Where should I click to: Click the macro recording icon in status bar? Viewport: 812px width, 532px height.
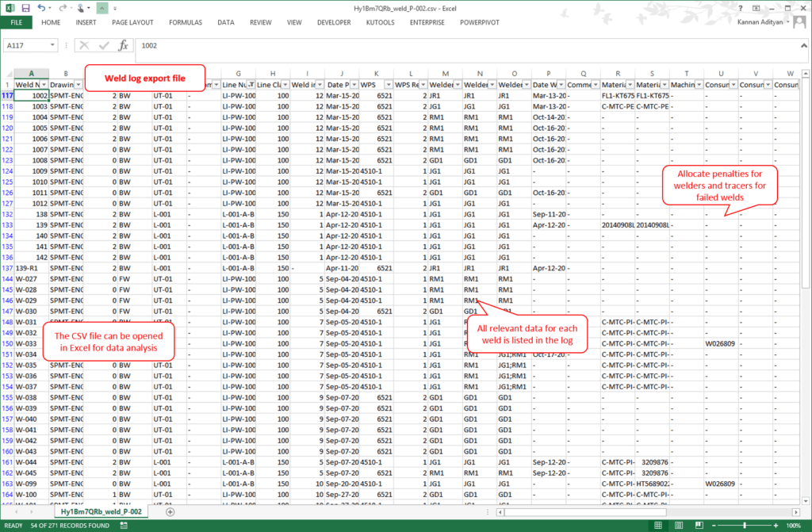[x=124, y=526]
